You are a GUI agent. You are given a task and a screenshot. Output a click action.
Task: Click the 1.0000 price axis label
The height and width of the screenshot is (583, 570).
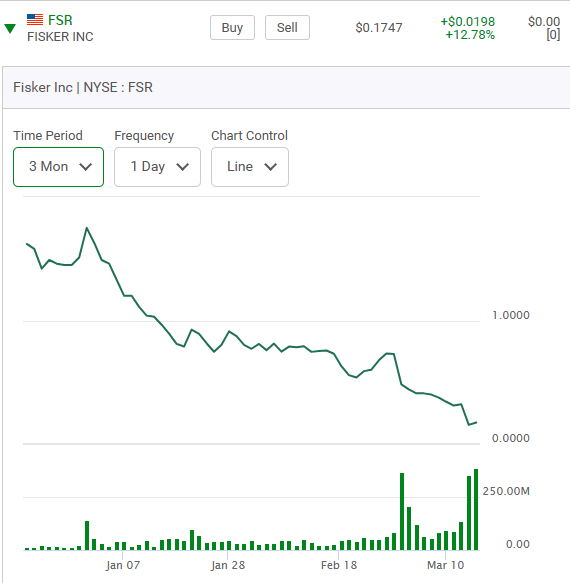511,315
